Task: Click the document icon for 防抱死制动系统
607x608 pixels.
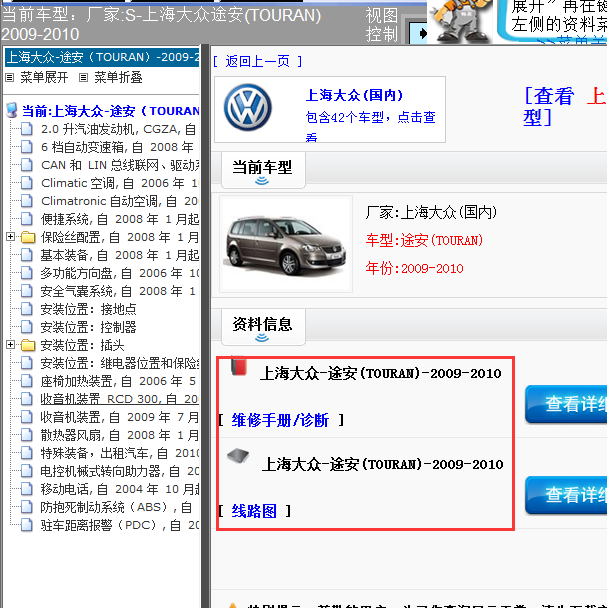Action: coord(26,507)
